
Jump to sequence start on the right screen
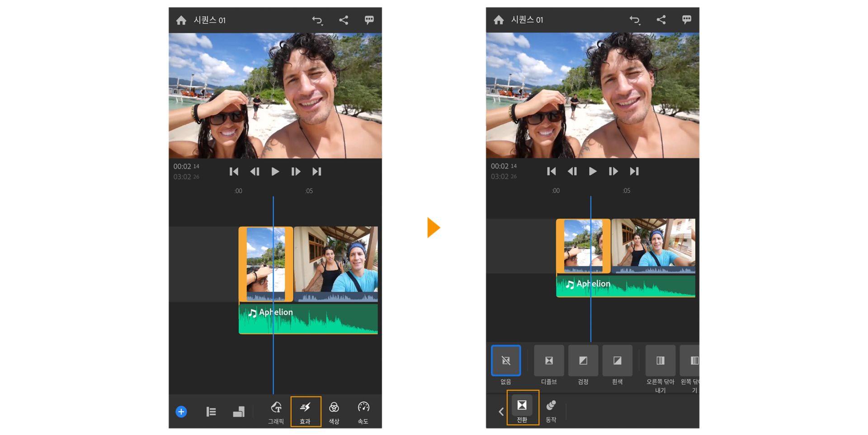pyautogui.click(x=551, y=171)
